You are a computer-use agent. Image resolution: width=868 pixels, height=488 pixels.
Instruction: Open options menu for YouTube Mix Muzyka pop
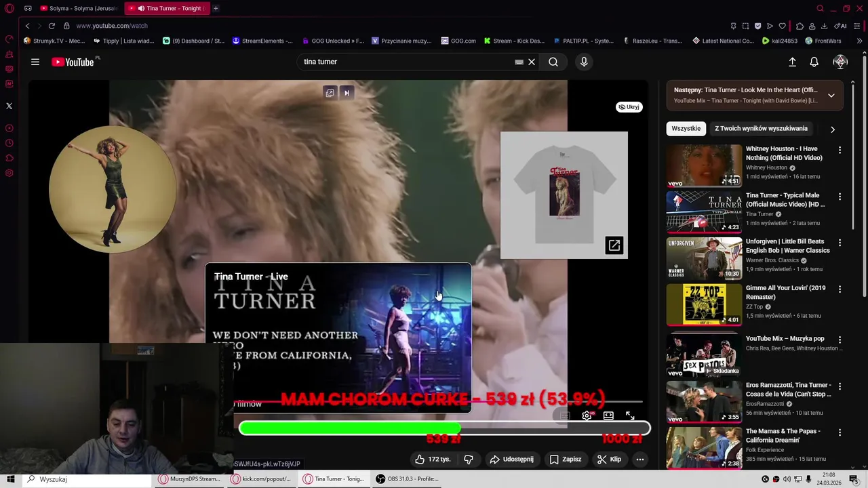(x=840, y=340)
